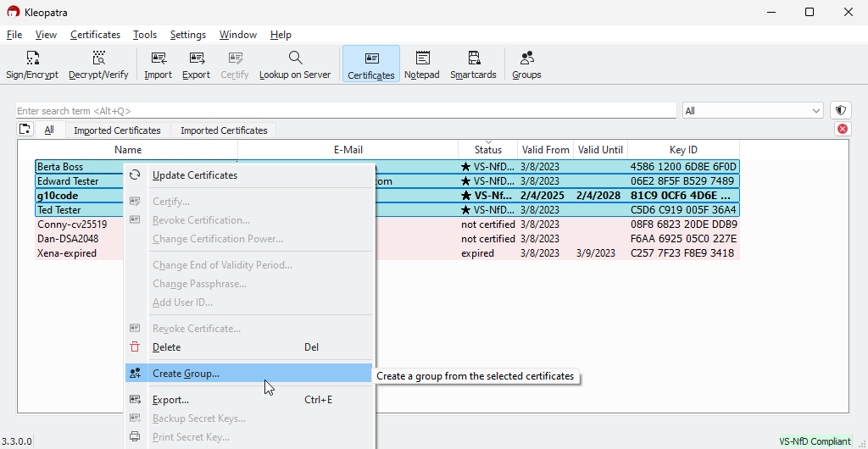This screenshot has width=868, height=449.
Task: Click the icon beside Revoke Certification...
Action: coord(135,220)
